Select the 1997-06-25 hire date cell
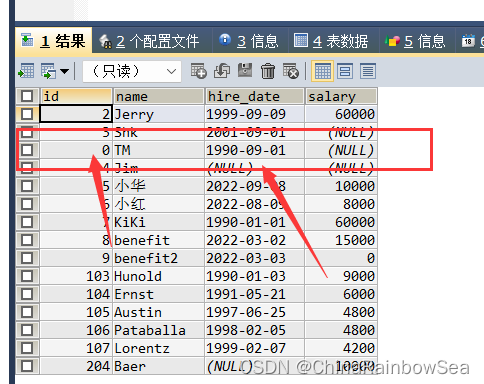Image resolution: width=484 pixels, height=384 pixels. pos(255,312)
